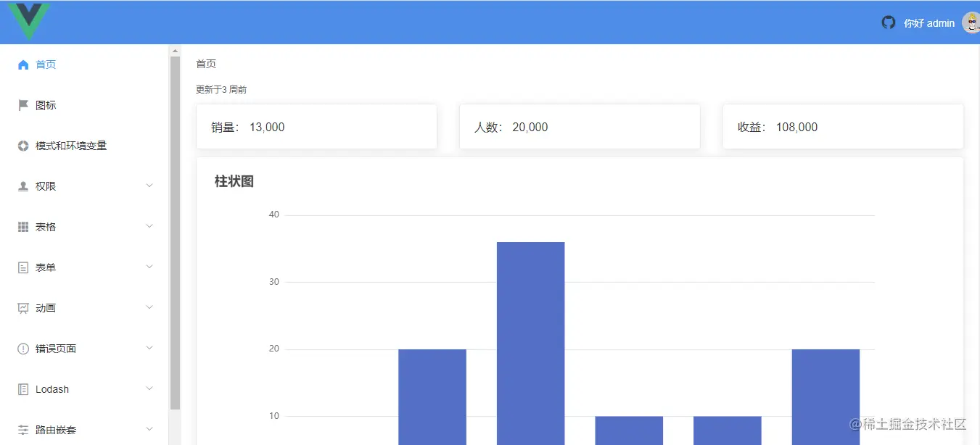Click the y-axis label 10
Screen dimensions: 980x445
point(273,416)
